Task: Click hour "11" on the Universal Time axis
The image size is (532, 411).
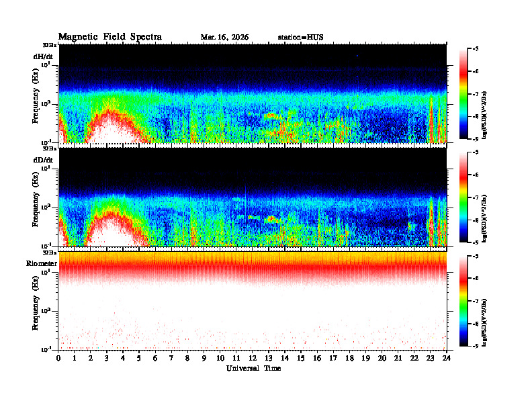Action: [236, 358]
